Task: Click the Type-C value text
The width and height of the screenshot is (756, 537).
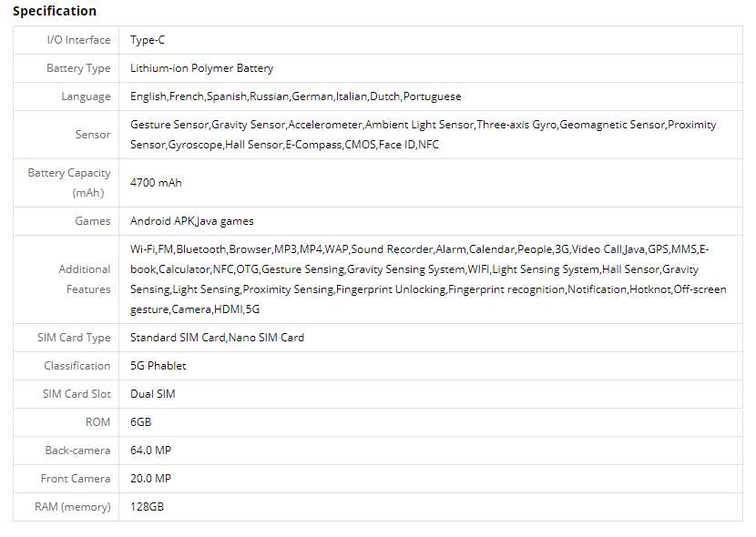Action: [x=148, y=40]
